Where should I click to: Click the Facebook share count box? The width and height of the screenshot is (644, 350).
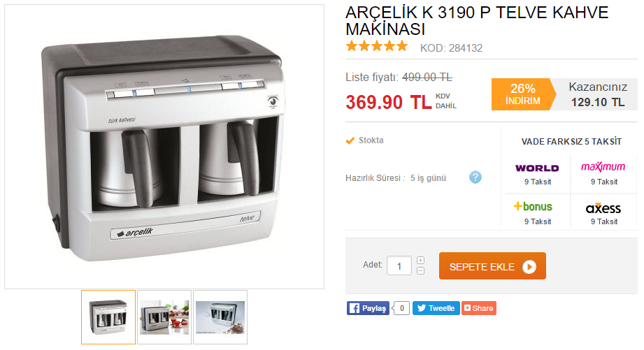click(401, 308)
